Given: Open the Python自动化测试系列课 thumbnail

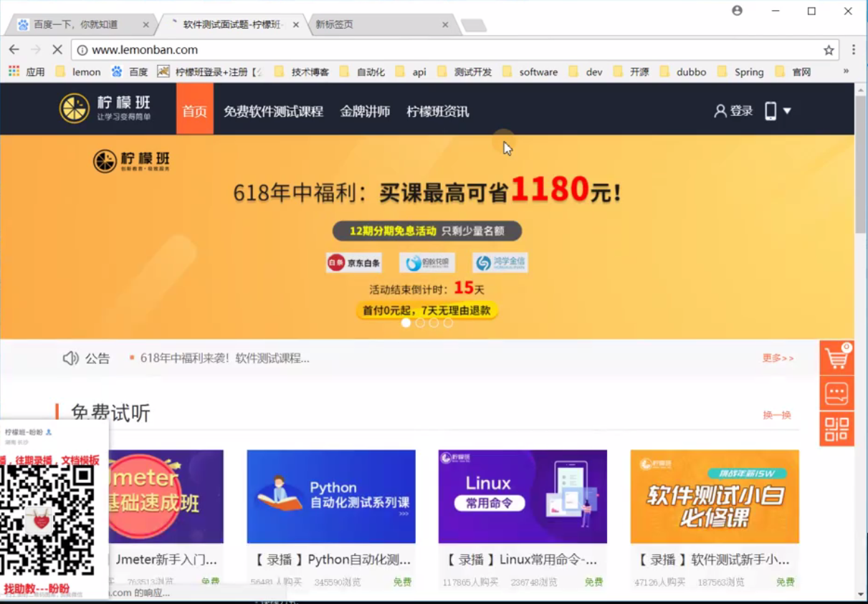Looking at the screenshot, I should [x=331, y=497].
